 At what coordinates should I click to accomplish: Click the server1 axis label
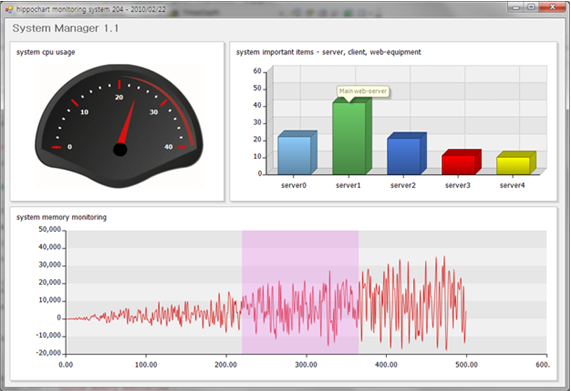tap(348, 185)
